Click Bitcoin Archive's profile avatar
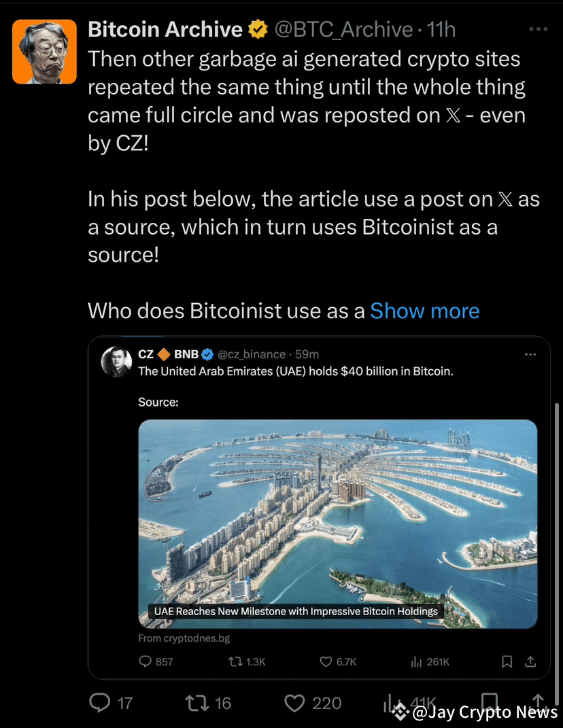This screenshot has width=563, height=728. click(45, 52)
